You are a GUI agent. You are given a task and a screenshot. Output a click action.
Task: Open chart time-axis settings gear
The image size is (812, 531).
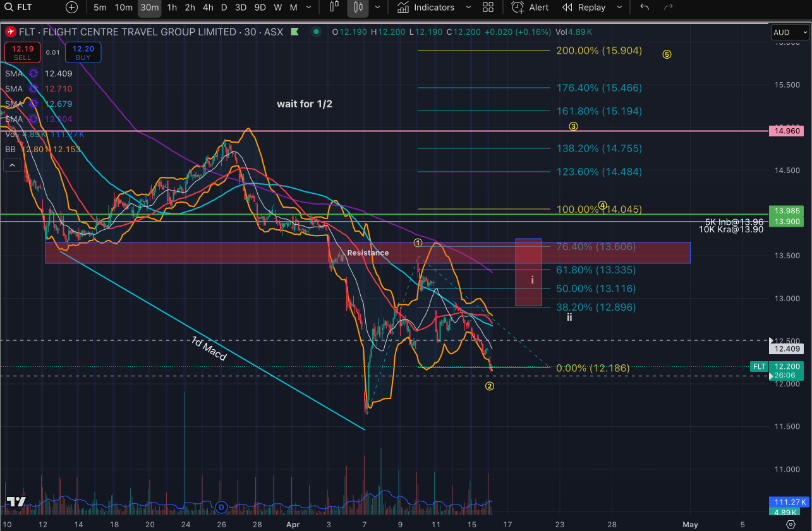[x=791, y=524]
